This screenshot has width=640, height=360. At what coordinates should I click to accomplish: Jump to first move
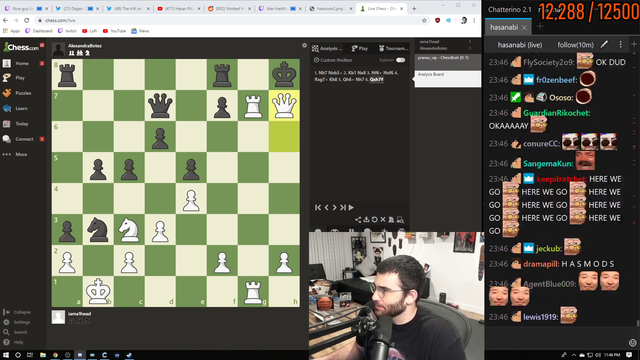coord(318,207)
